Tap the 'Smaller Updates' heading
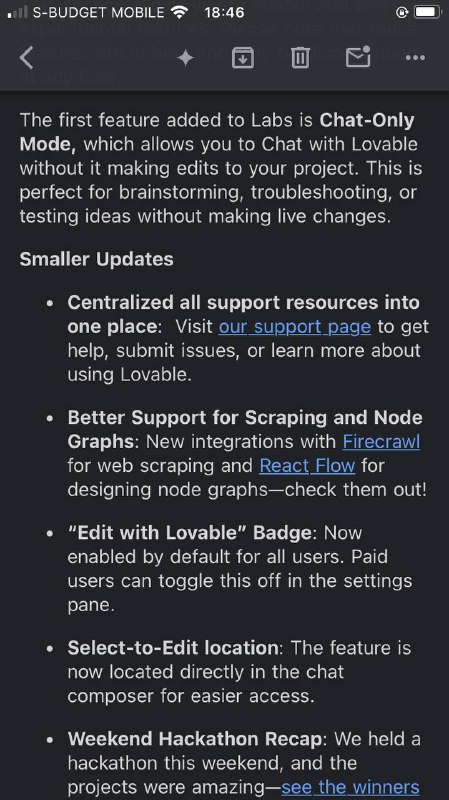Viewport: 449px width, 800px height. (x=96, y=259)
